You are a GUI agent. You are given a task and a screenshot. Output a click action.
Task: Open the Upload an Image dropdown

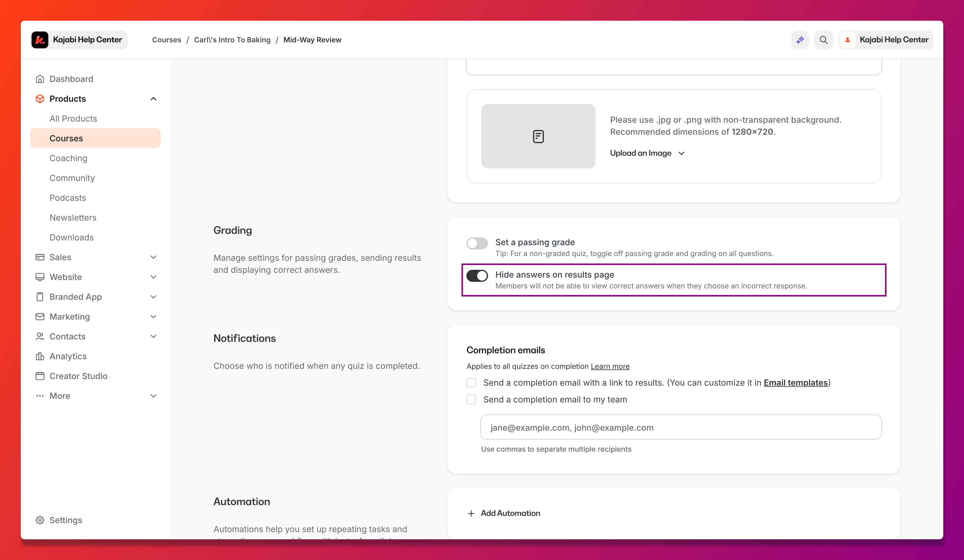click(x=647, y=153)
